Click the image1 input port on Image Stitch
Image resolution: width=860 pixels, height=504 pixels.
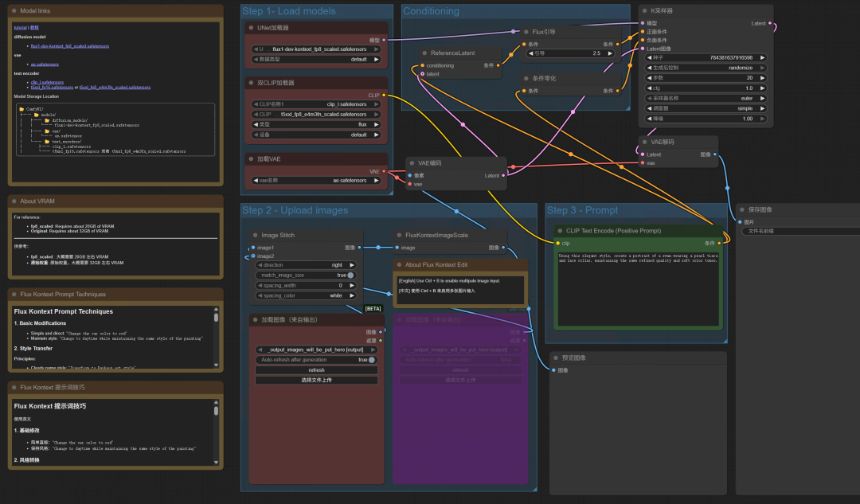click(x=253, y=248)
